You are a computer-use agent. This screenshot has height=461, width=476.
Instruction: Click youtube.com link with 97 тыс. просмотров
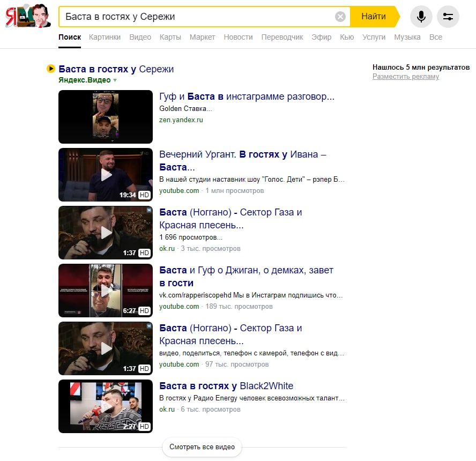(x=179, y=365)
